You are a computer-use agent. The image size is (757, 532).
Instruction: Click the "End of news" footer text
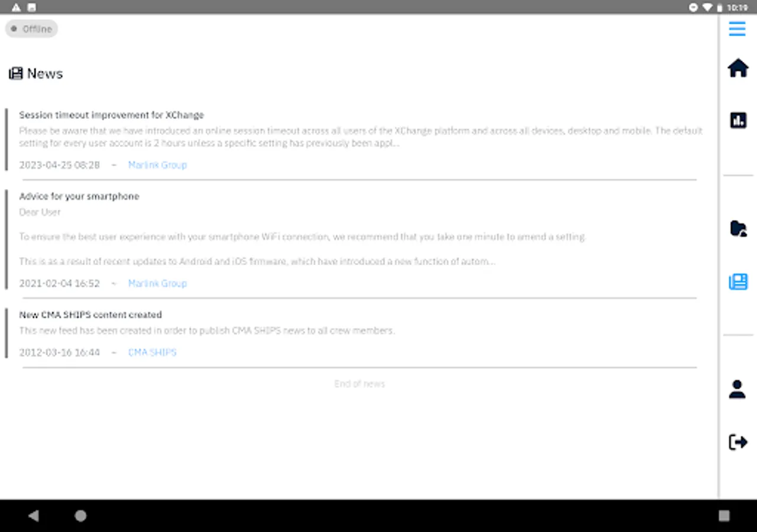(359, 384)
